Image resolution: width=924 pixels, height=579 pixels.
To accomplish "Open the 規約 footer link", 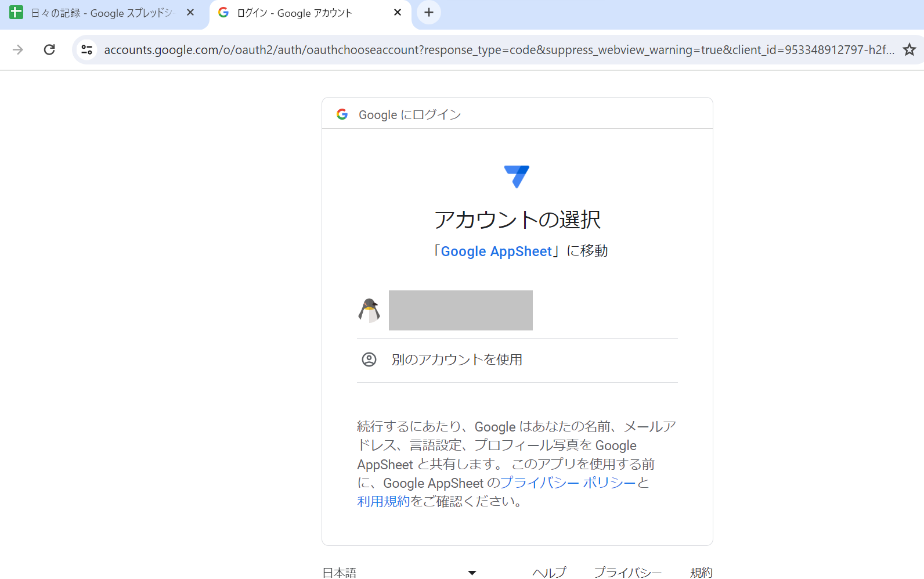I will click(701, 573).
